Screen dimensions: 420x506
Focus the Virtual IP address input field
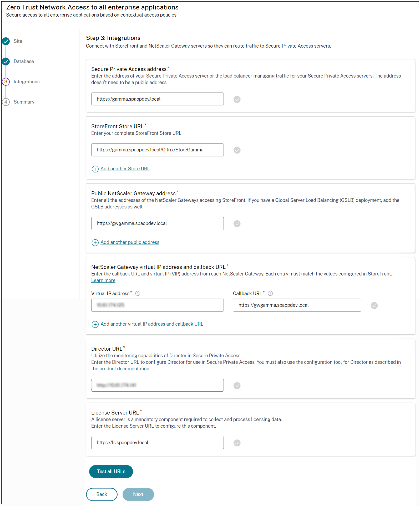coord(157,305)
